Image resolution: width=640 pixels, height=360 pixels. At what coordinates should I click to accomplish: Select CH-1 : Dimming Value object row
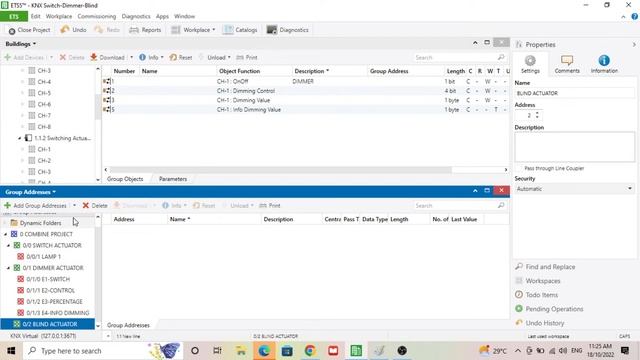(x=304, y=100)
